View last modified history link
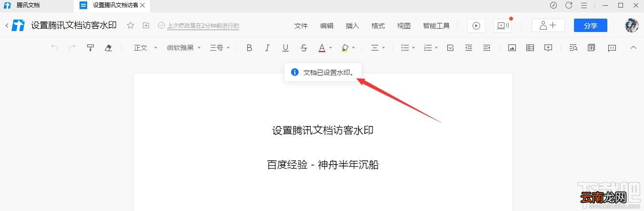This screenshot has height=211, width=644. [203, 26]
